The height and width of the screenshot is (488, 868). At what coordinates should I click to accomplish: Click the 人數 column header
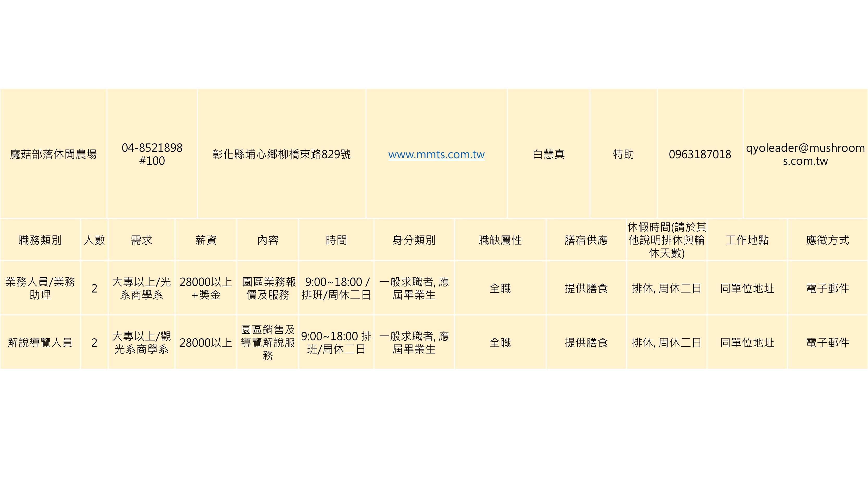click(94, 240)
